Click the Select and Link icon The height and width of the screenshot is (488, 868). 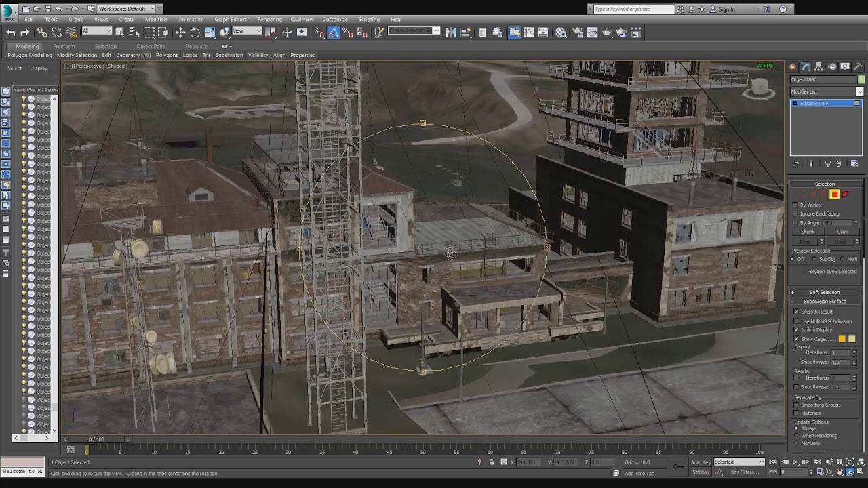coord(42,33)
